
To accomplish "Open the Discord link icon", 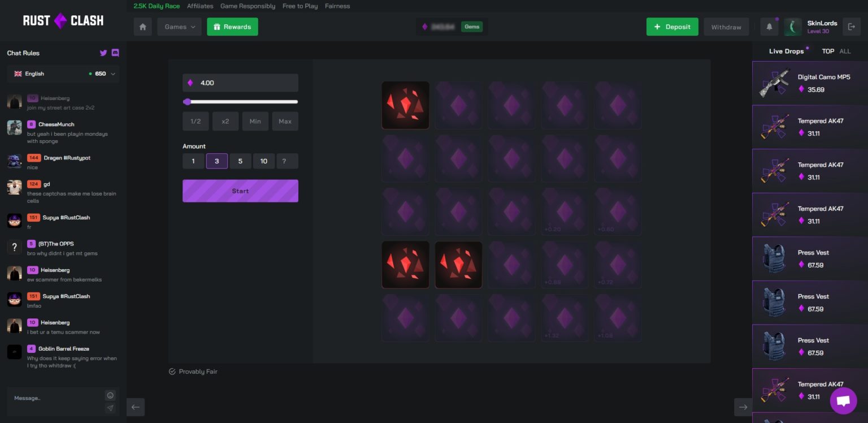I will click(x=115, y=53).
